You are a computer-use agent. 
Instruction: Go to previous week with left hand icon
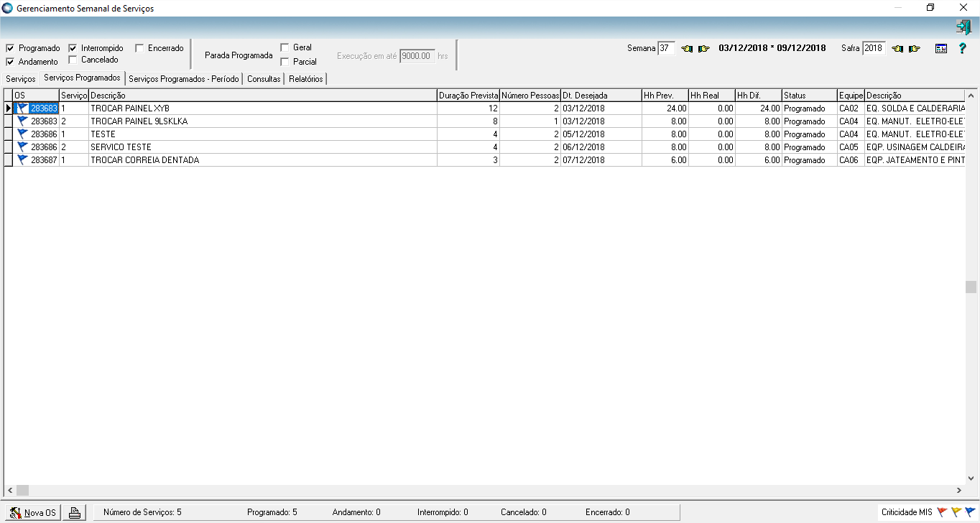pyautogui.click(x=688, y=49)
